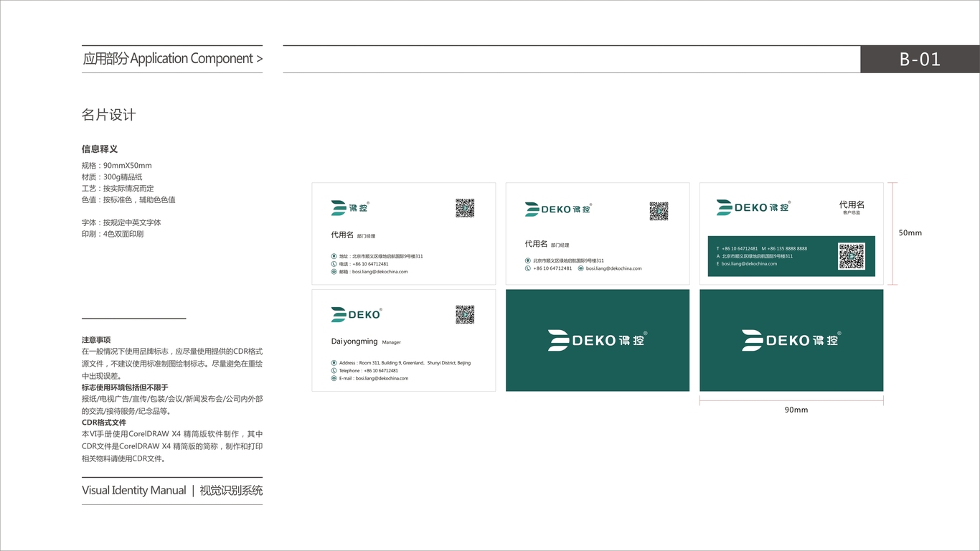Image resolution: width=980 pixels, height=551 pixels.
Task: Click the Telephone：+86 10 64712481 line
Action: tap(369, 371)
